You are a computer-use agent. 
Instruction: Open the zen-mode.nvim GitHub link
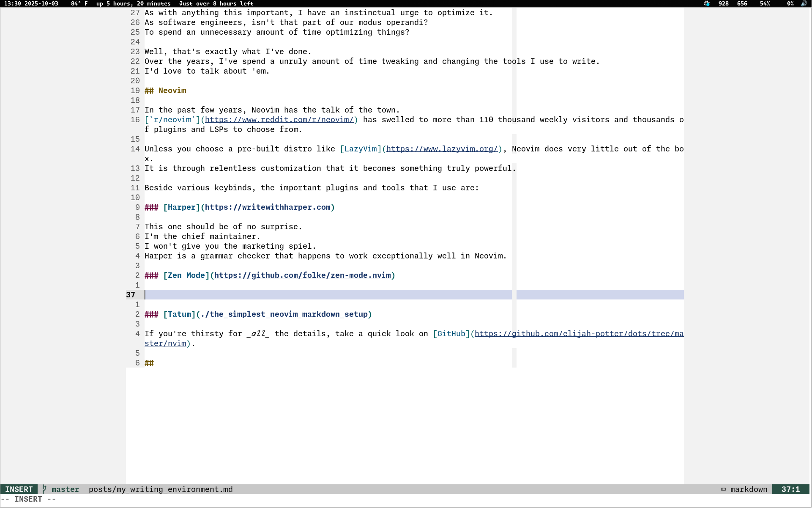click(302, 275)
